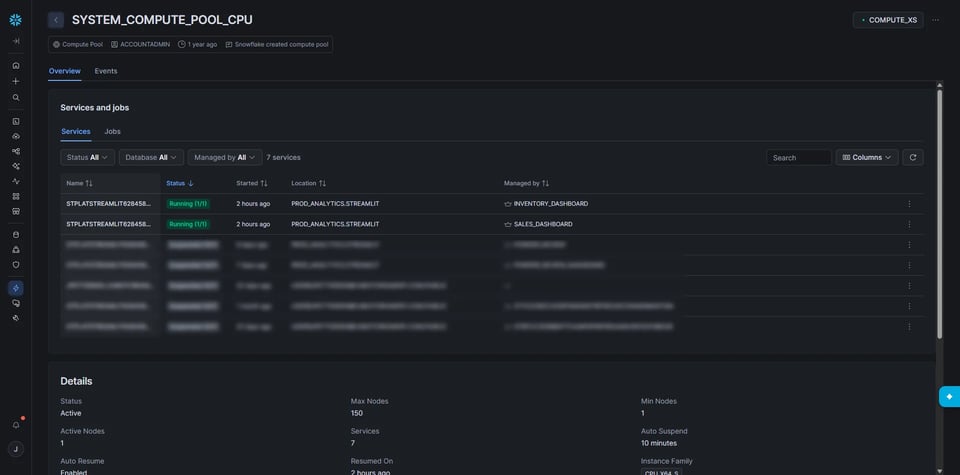Screen dimensions: 960x475
Task: Expand the Managed by All filter dropdown
Action: pos(225,157)
